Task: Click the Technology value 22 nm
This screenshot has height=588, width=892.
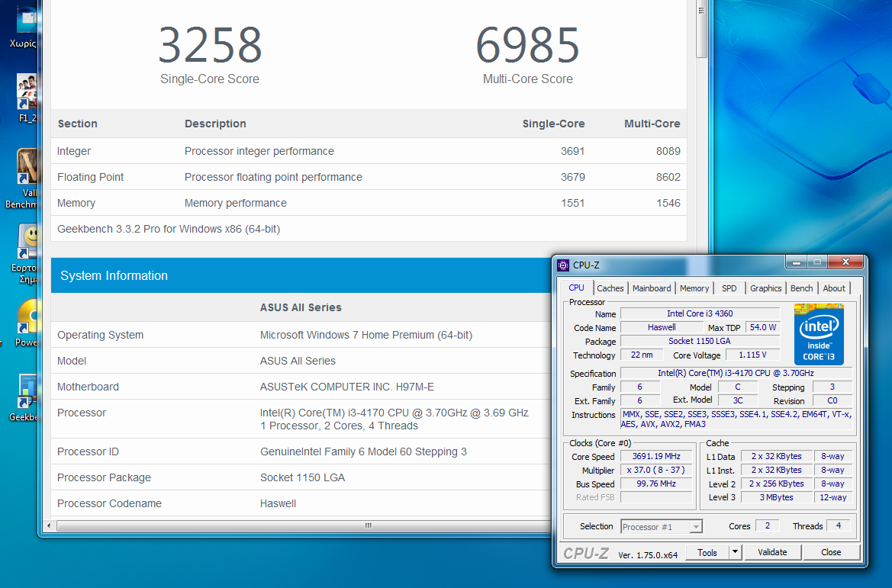Action: 642,355
